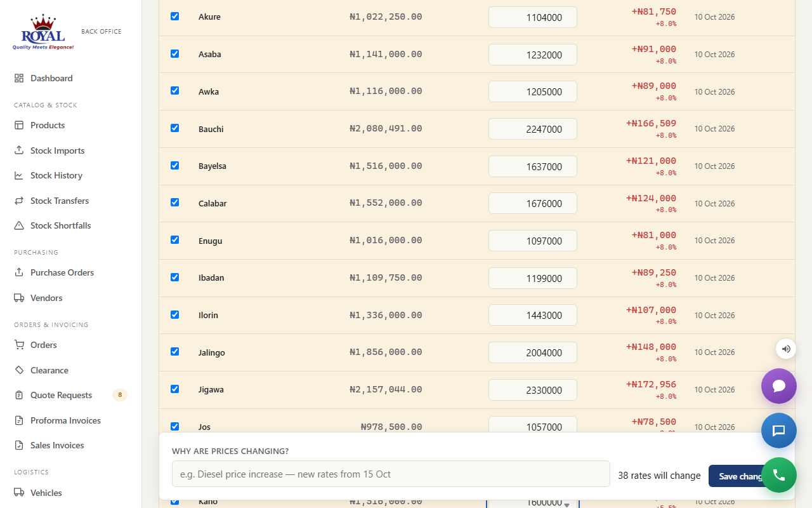Screen dimensions: 812x508
Task: Click the Stock Transfers arrows icon
Action: pyautogui.click(x=19, y=201)
